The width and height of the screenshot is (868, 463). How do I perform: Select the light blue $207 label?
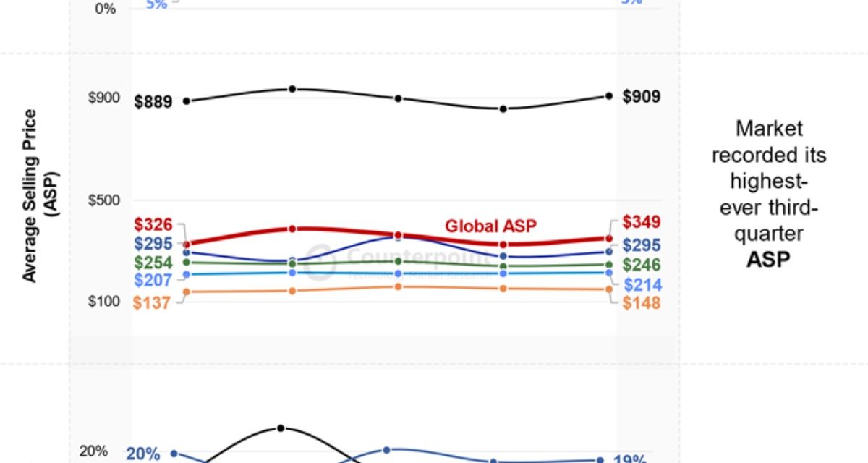point(153,280)
